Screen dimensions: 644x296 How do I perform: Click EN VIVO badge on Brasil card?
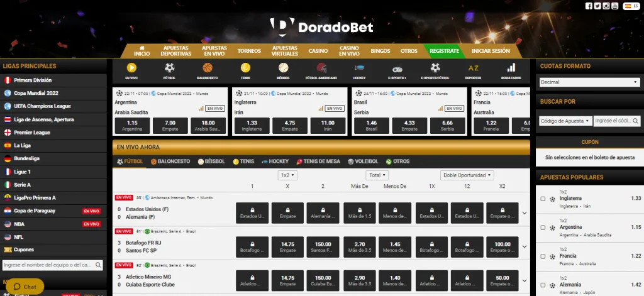pyautogui.click(x=454, y=108)
